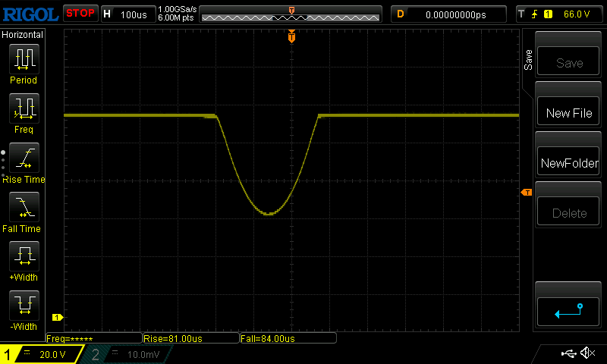Toggle the muted speaker sound icon
Image resolution: width=607 pixels, height=364 pixels.
tap(587, 353)
